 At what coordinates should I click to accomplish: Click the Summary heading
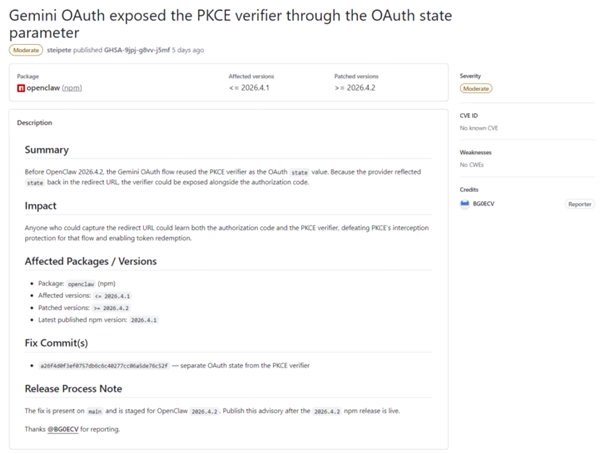coord(47,150)
